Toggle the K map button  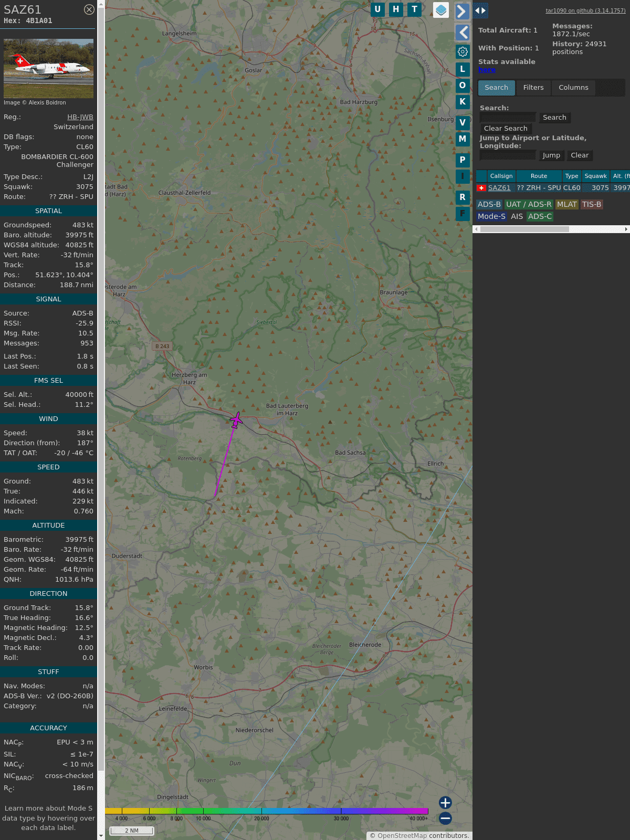coord(463,102)
